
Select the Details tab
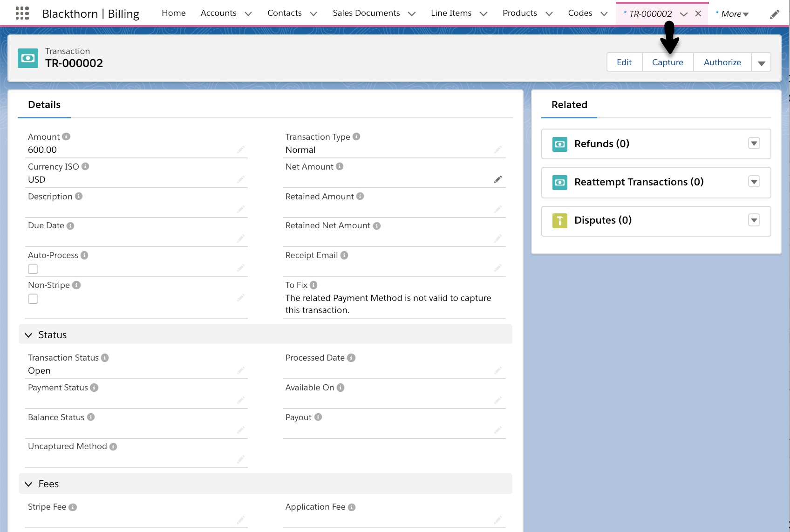click(44, 105)
